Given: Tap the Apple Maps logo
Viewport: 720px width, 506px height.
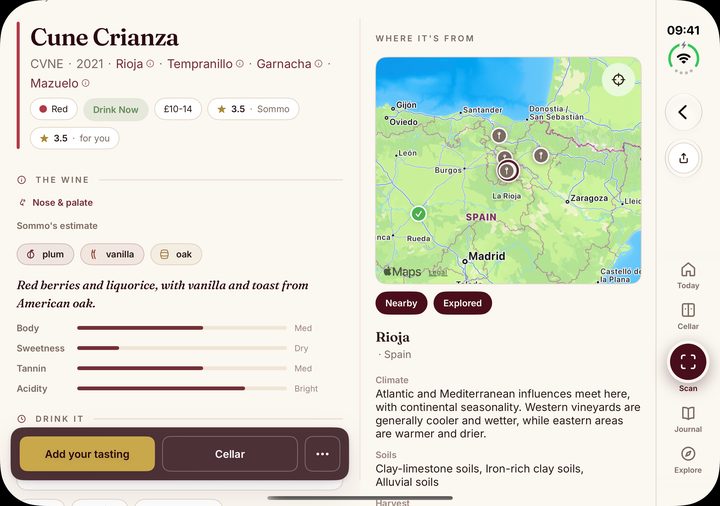Looking at the screenshot, I should (402, 272).
